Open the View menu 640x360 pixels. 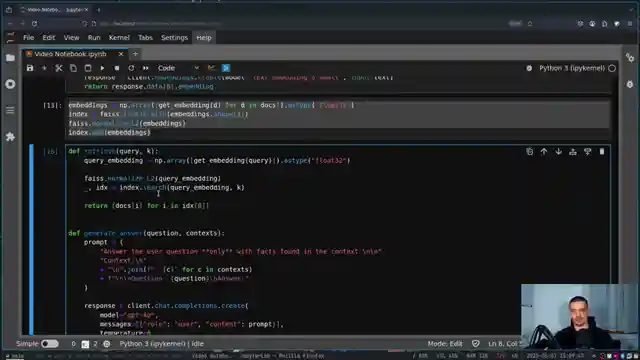pyautogui.click(x=71, y=38)
